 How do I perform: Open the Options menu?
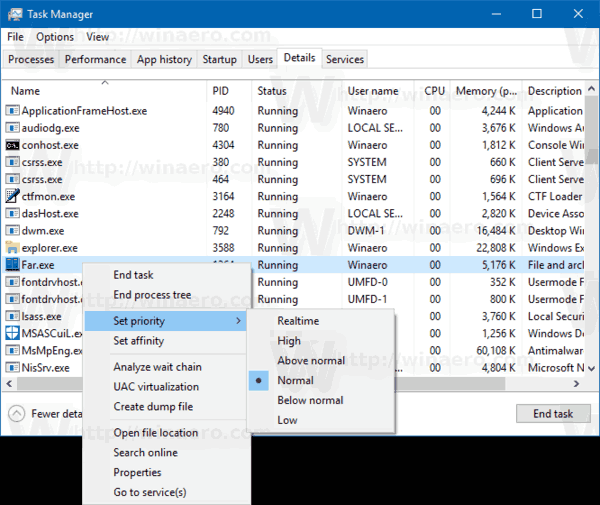pyautogui.click(x=55, y=37)
